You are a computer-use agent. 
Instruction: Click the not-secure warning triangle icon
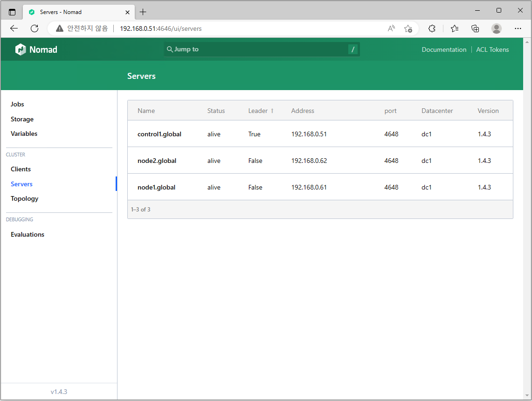(x=60, y=28)
